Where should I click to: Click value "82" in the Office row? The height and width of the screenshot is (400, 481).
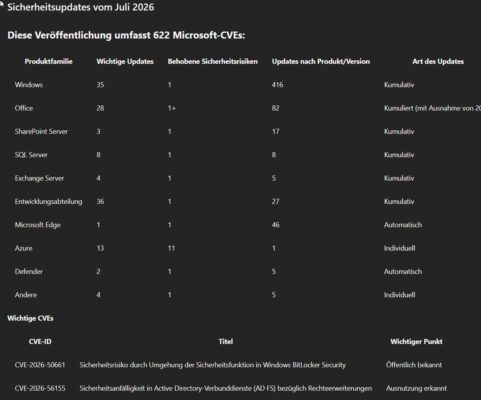275,108
